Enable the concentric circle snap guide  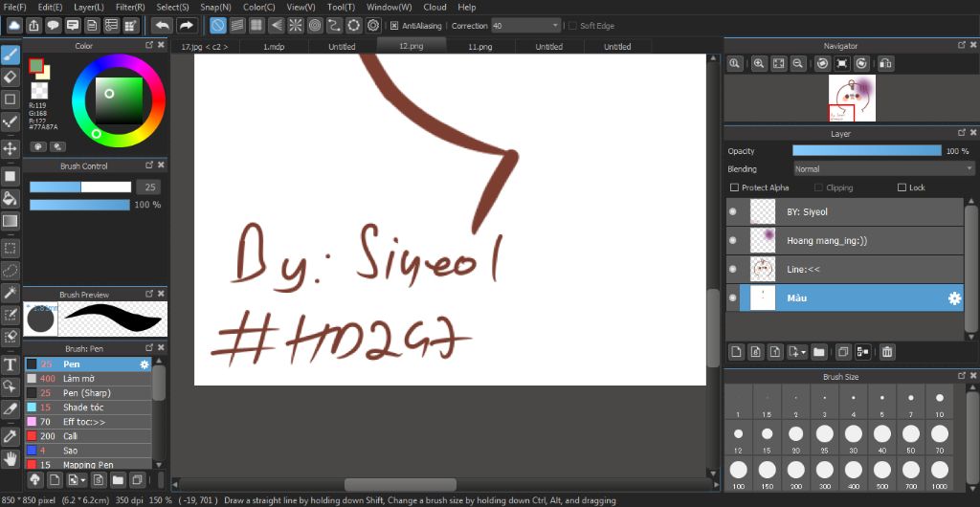[315, 26]
